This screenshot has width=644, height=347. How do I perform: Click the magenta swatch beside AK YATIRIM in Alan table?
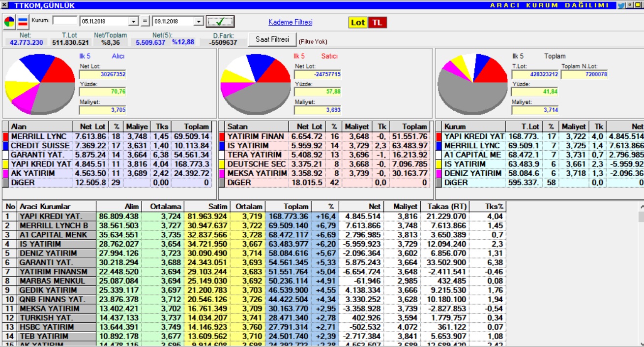(6, 173)
